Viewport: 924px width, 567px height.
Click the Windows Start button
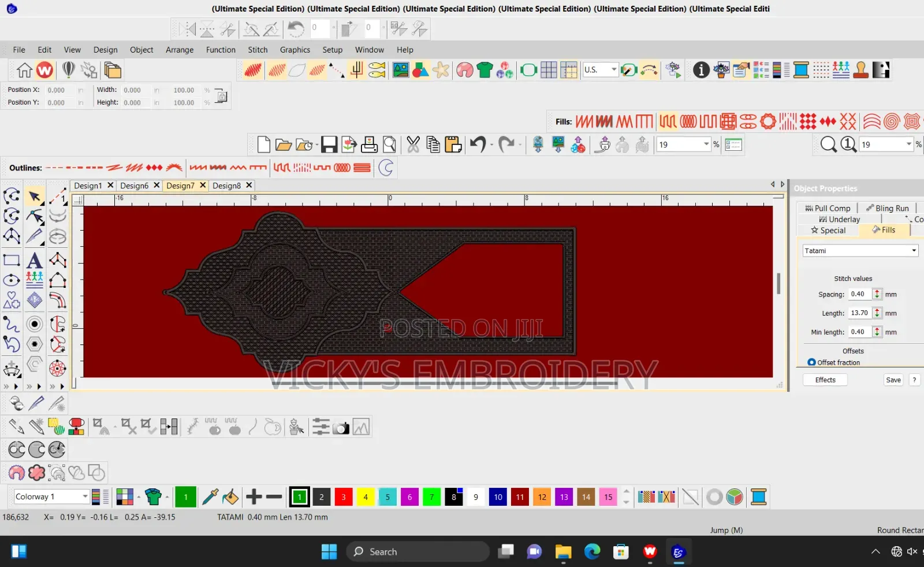click(x=329, y=552)
